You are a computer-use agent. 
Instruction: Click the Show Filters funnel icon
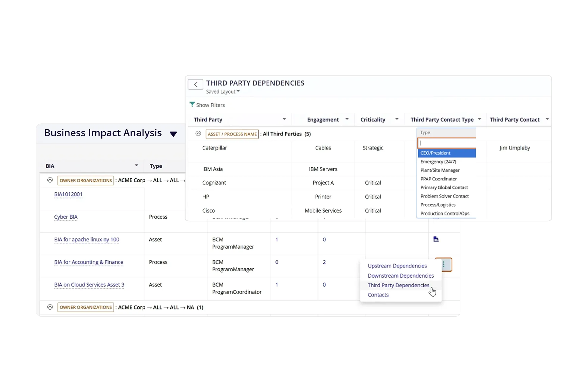coord(192,105)
